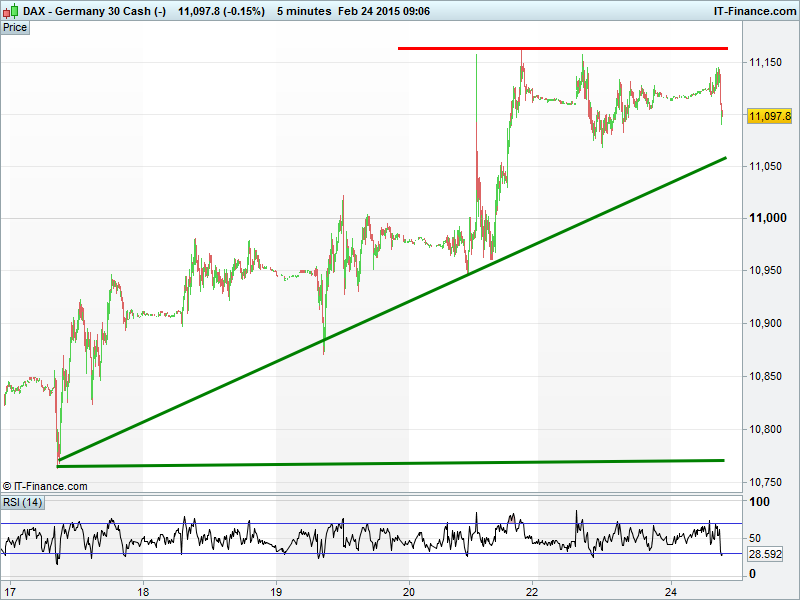Click the © IT-Finance.com watermark
This screenshot has height=600, width=800.
tap(45, 486)
